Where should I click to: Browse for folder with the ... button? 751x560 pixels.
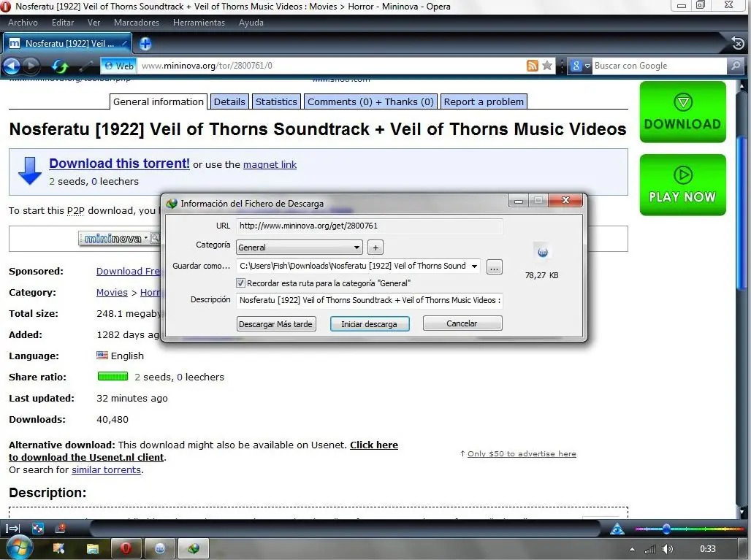point(494,267)
